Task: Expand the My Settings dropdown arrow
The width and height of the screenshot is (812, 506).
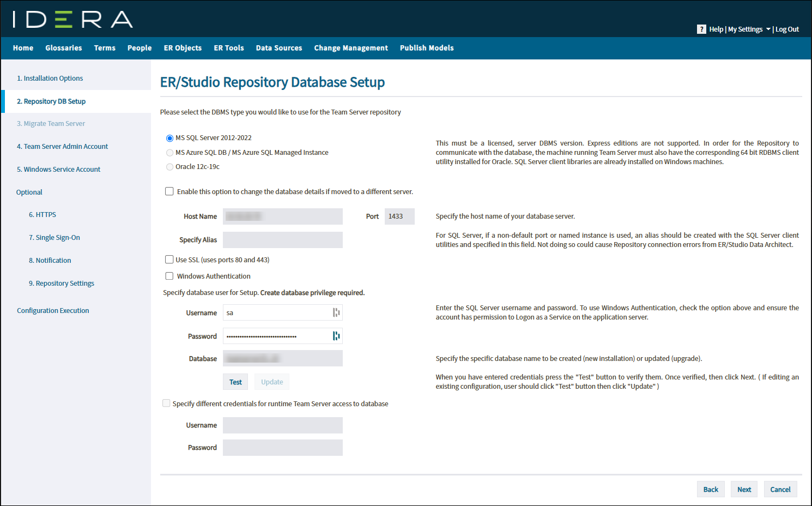Action: tap(768, 29)
